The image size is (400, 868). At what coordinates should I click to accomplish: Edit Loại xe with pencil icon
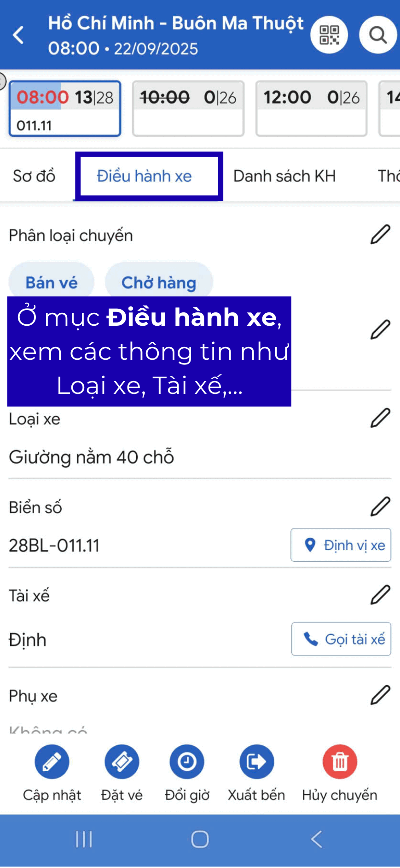click(380, 418)
